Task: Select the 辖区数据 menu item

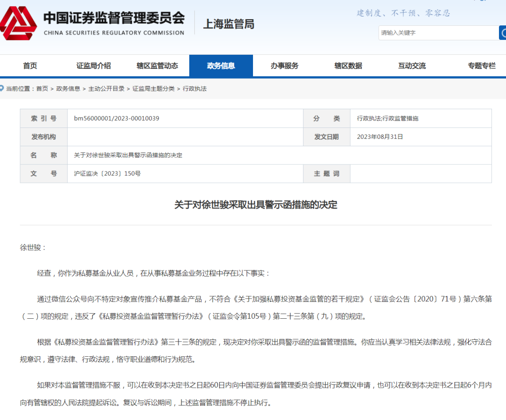Action: click(x=348, y=66)
